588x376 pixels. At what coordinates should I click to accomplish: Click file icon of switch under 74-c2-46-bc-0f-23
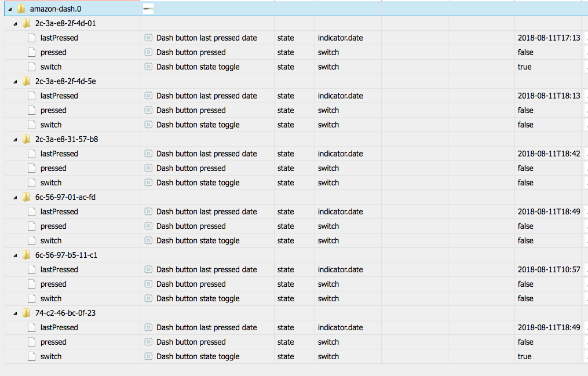pyautogui.click(x=31, y=356)
